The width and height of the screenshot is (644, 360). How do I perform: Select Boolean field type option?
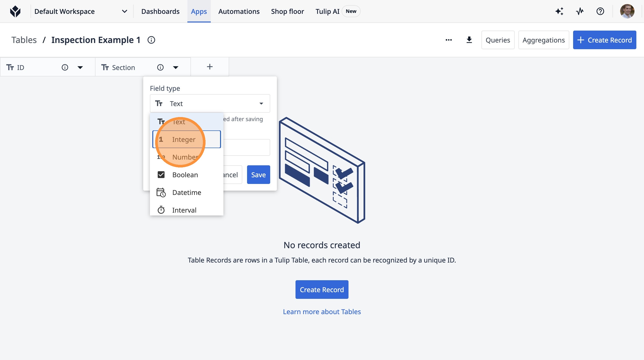coord(185,175)
